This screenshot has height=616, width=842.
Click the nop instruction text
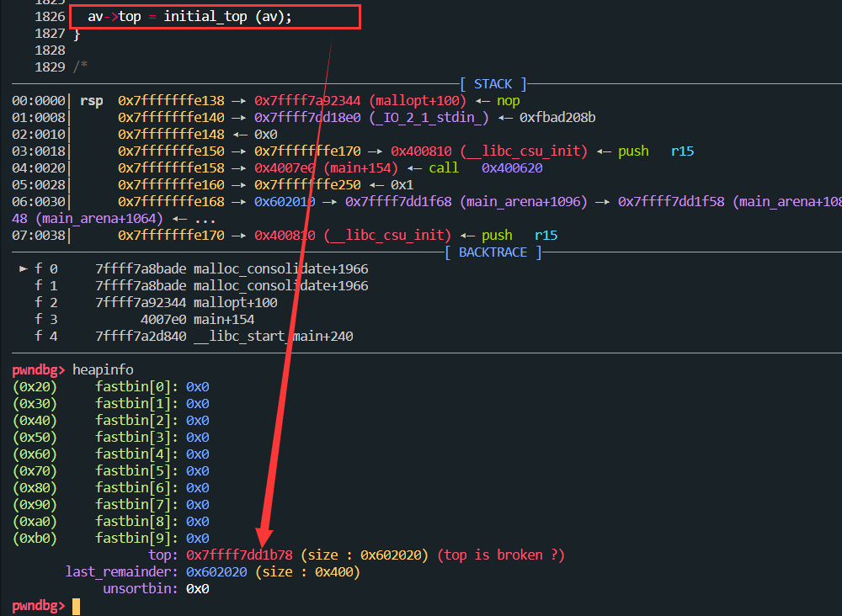508,101
